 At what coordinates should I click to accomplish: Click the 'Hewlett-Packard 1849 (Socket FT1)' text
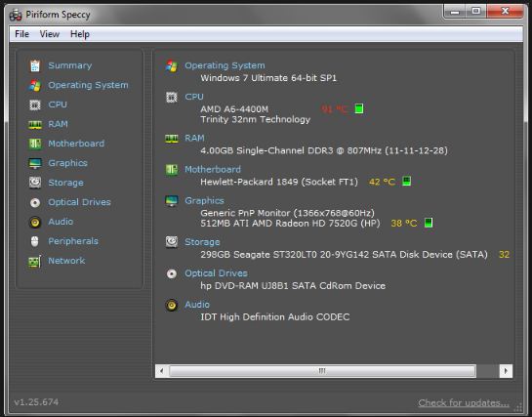(x=279, y=182)
